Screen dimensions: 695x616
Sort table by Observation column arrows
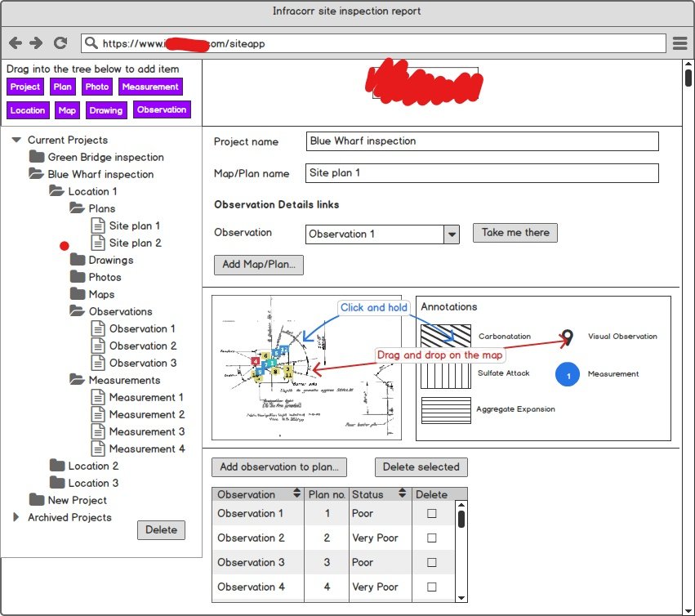pyautogui.click(x=296, y=493)
